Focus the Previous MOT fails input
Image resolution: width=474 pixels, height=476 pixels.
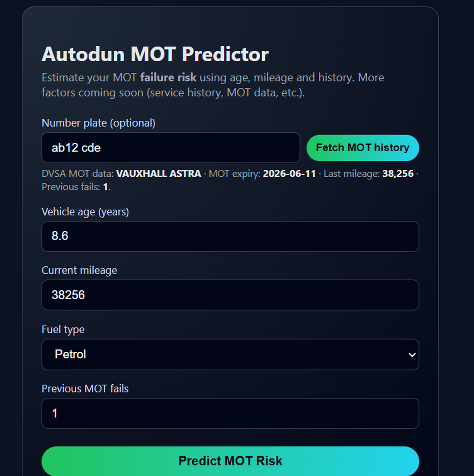[x=230, y=413]
